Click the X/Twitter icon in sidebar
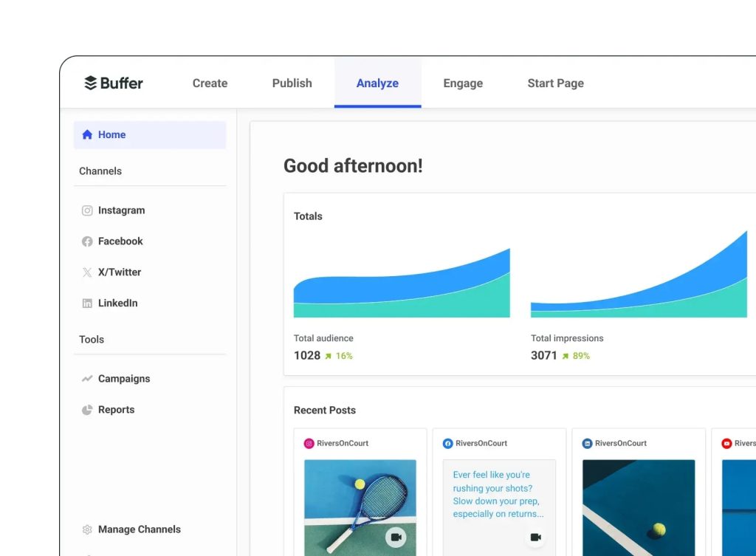 pos(87,272)
